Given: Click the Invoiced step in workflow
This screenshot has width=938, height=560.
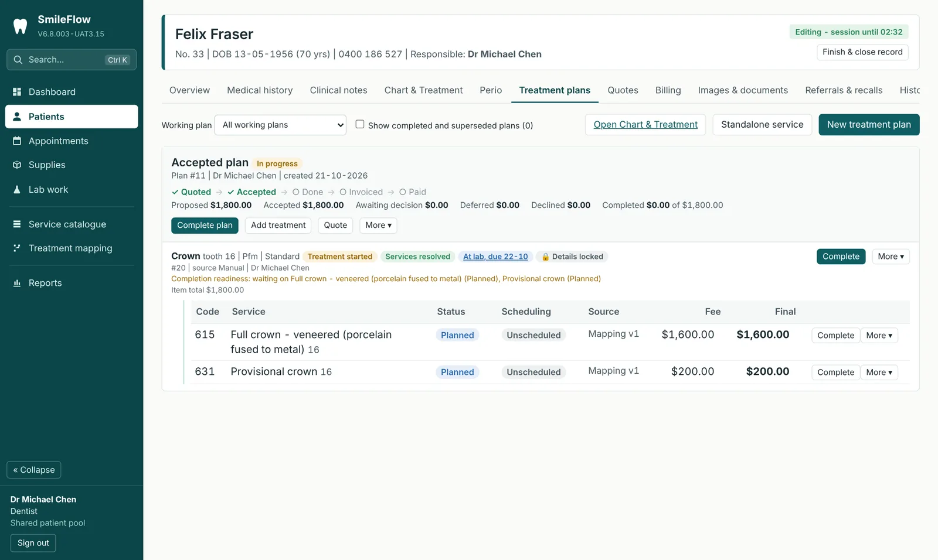Looking at the screenshot, I should pyautogui.click(x=361, y=192).
